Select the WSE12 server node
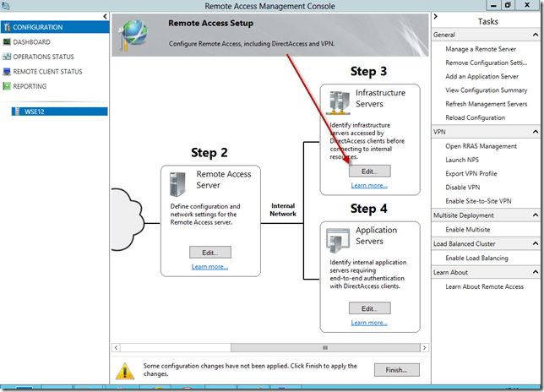544x392 pixels. [x=35, y=111]
